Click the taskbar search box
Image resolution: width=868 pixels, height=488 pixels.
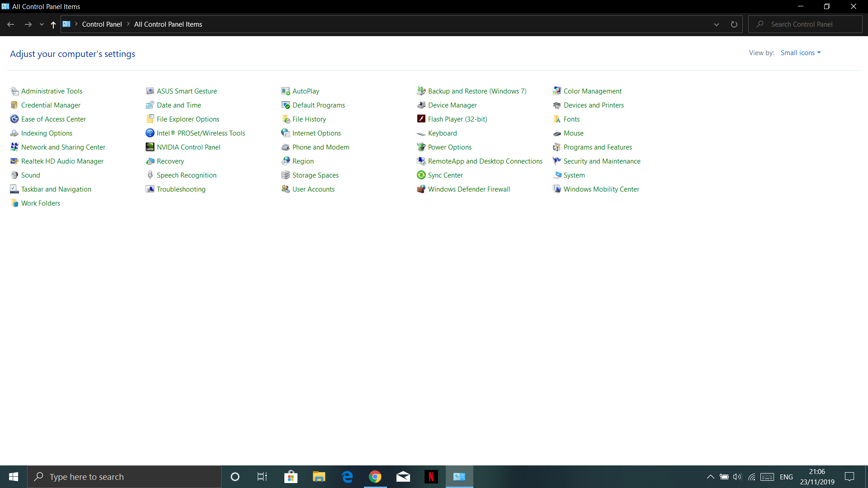click(124, 477)
